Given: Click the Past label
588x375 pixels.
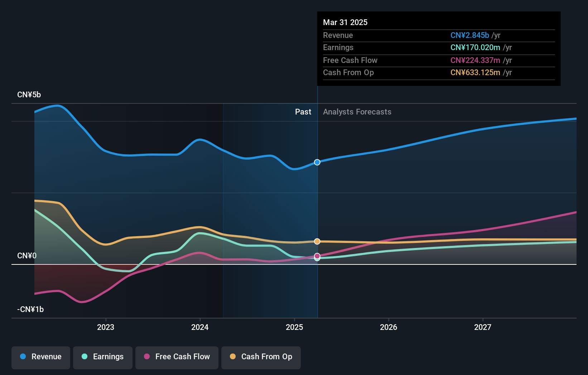Looking at the screenshot, I should click(x=303, y=112).
